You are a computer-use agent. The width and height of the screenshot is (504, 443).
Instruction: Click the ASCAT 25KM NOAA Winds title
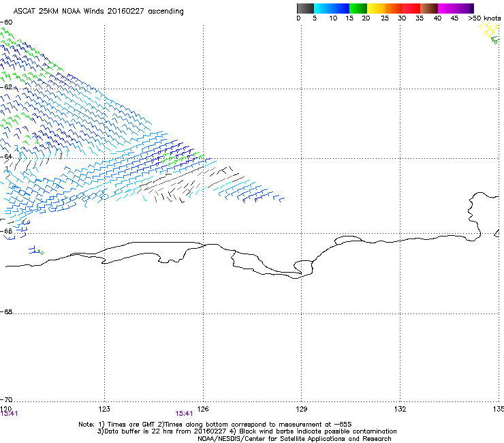click(98, 12)
